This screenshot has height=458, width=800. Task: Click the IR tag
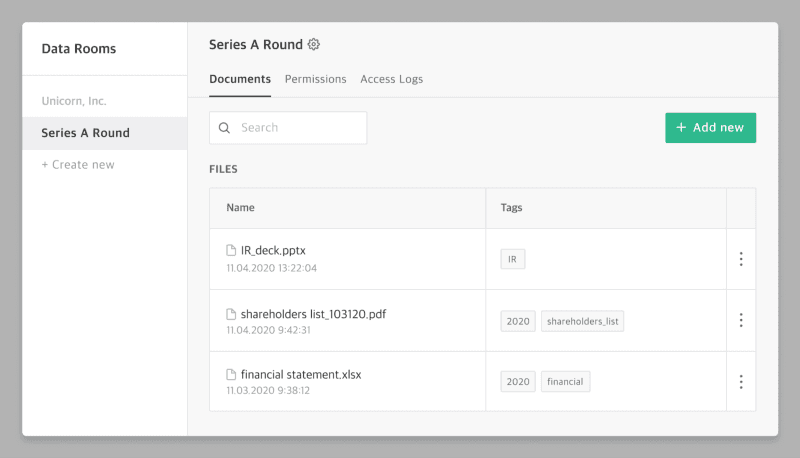click(512, 259)
